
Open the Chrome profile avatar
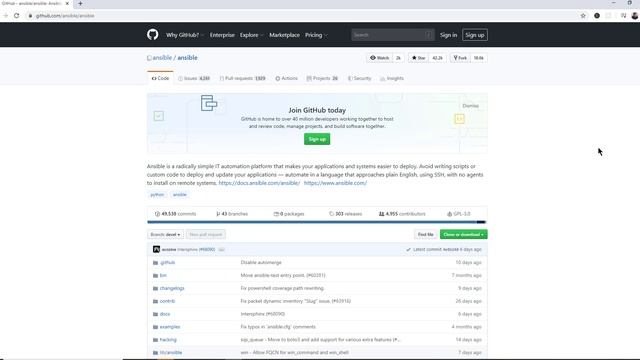tap(634, 16)
